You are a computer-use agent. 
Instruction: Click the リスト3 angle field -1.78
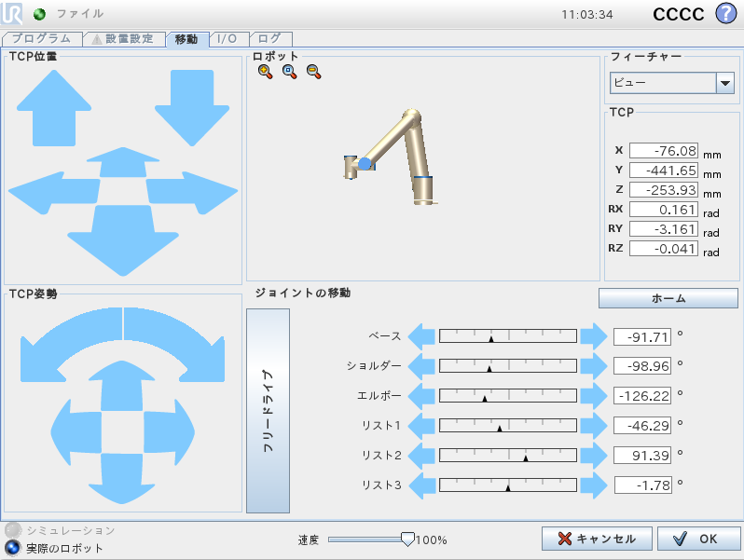click(643, 485)
